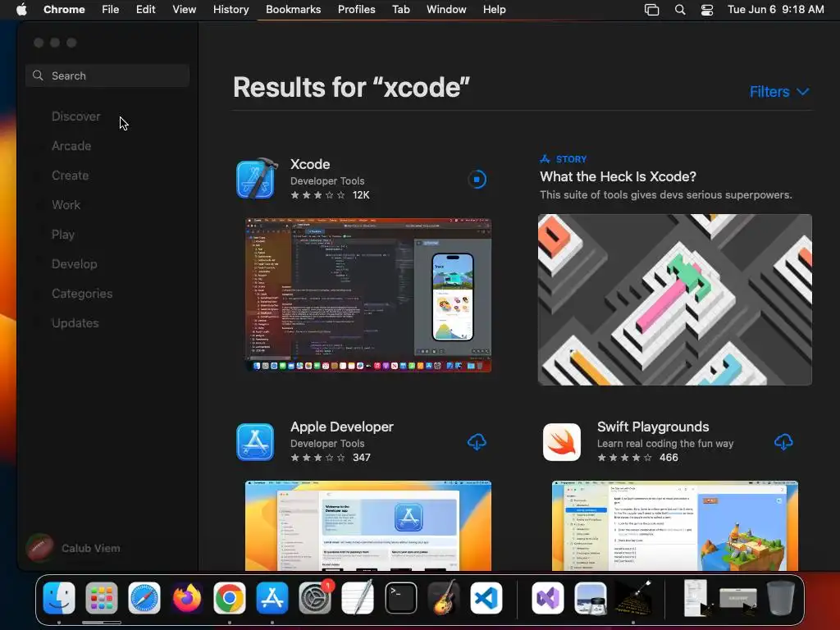Stop the Xcode download progress button

pyautogui.click(x=477, y=180)
